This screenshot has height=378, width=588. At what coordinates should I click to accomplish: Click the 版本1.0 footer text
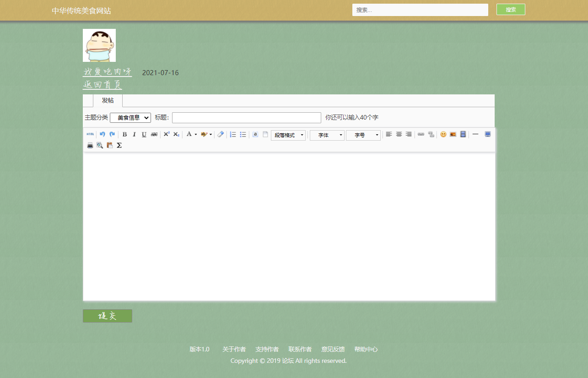[200, 349]
